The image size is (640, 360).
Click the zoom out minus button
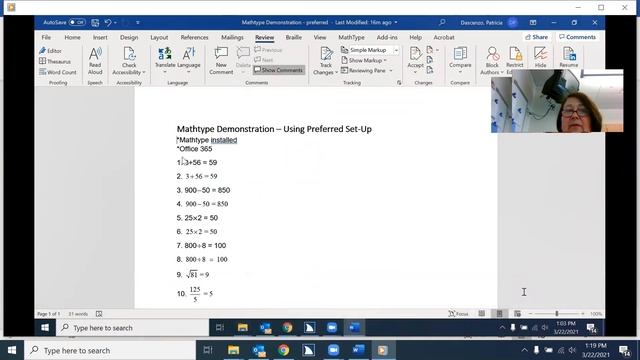pyautogui.click(x=530, y=313)
